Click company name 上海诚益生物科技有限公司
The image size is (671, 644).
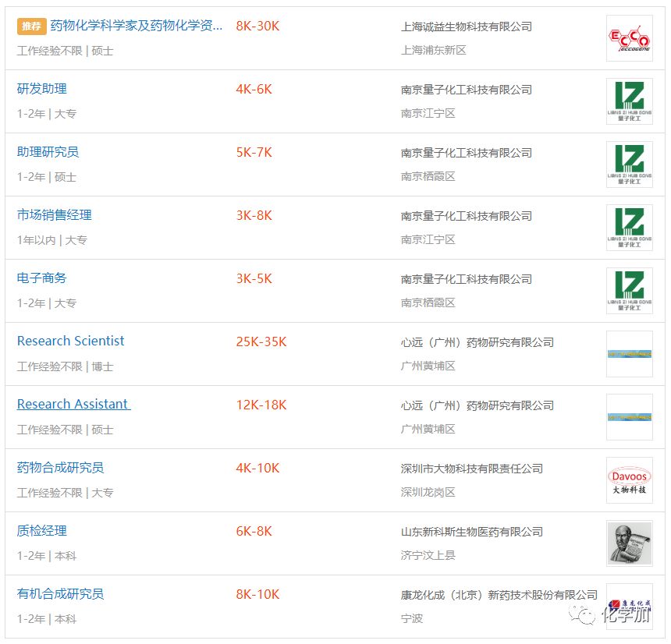click(466, 27)
